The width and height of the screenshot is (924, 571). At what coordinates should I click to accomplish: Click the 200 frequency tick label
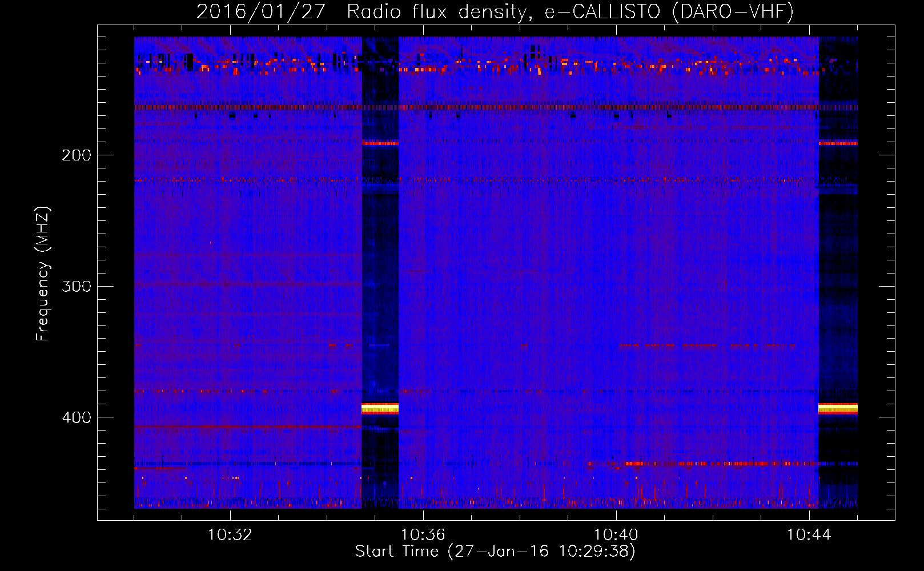(x=77, y=155)
